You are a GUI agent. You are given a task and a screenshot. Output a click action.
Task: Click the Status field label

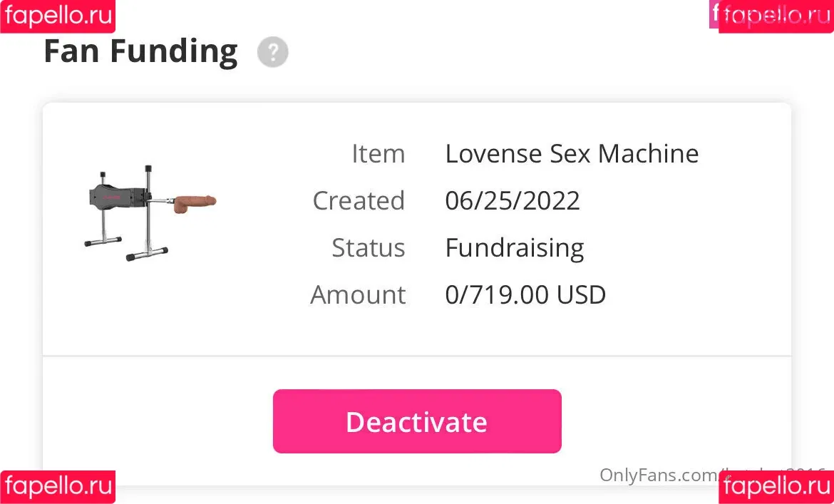[x=368, y=248]
